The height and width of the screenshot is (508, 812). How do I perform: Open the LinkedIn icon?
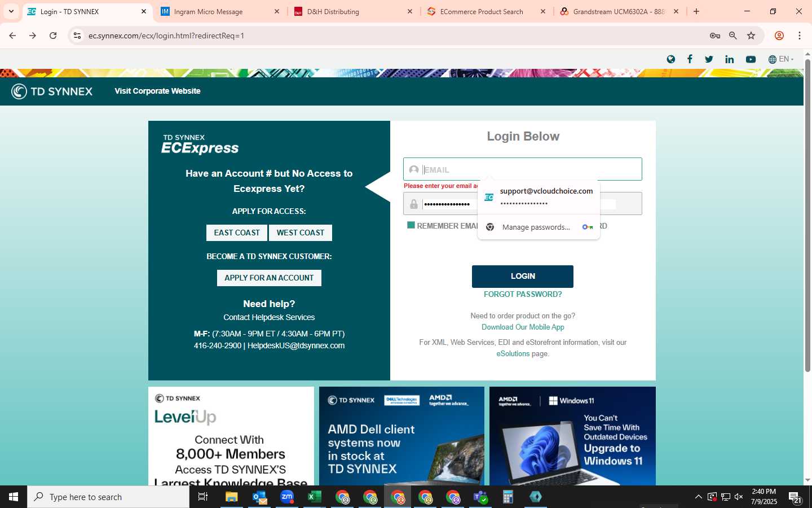tap(730, 59)
